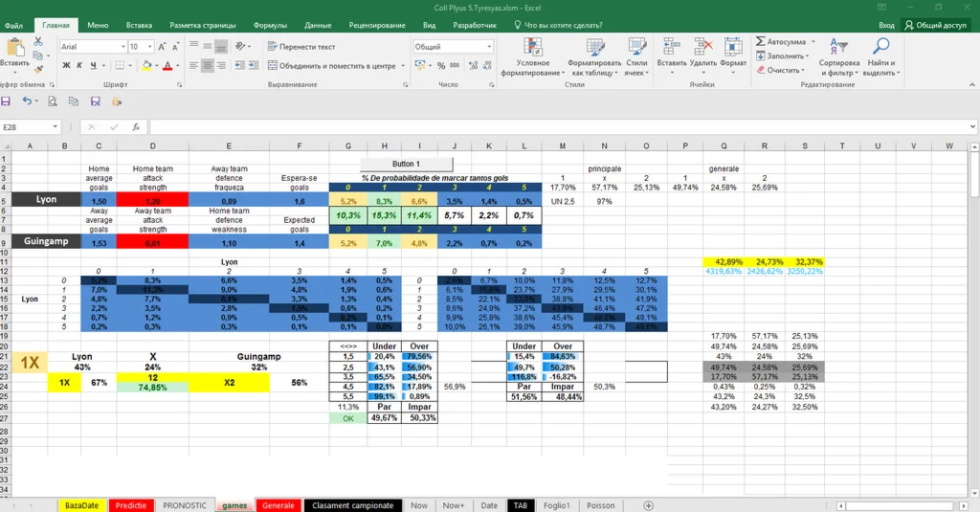Toggle bottom vertical alignment
Image resolution: width=980 pixels, height=512 pixels.
point(221,47)
